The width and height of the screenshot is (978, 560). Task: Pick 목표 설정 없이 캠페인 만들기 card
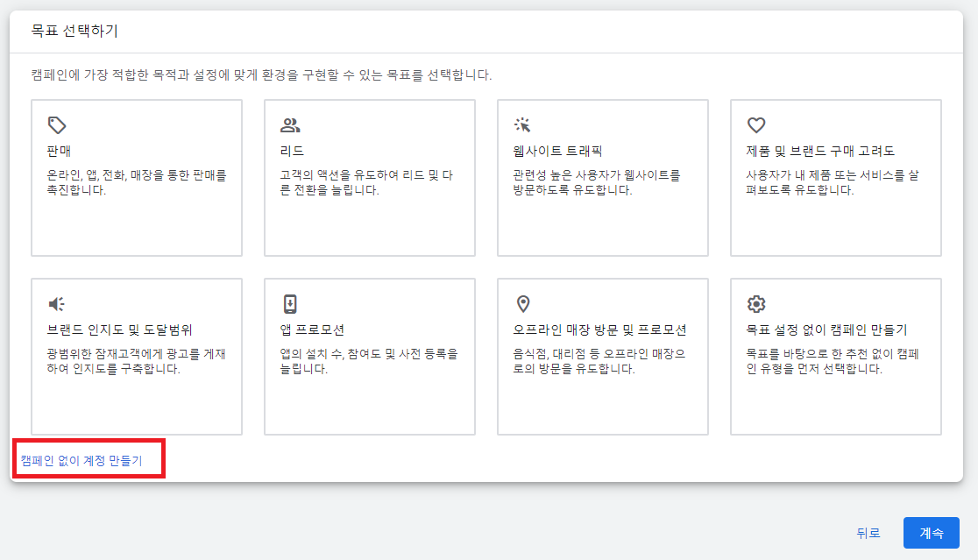[835, 355]
